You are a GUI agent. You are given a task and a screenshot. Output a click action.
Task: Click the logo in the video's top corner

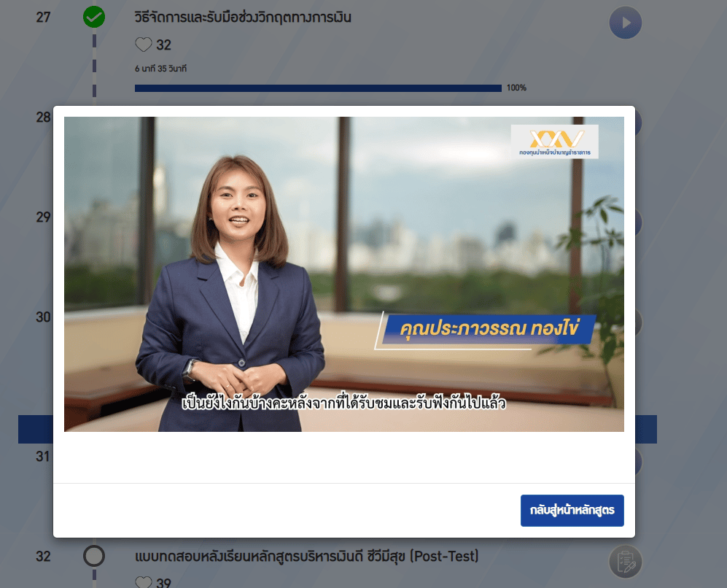(x=554, y=142)
